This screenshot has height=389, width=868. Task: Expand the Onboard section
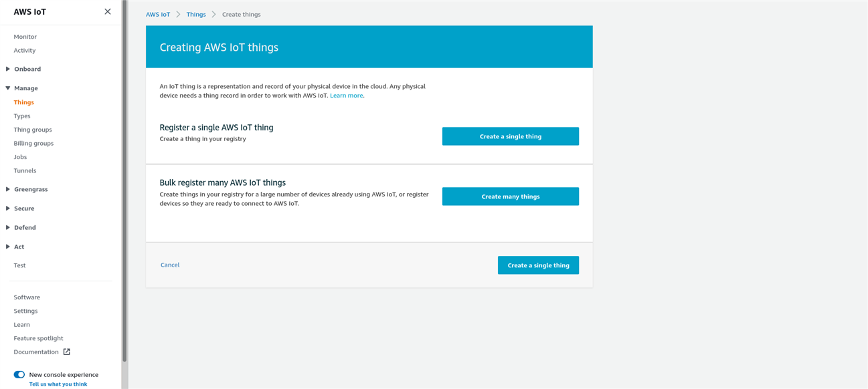coord(8,69)
